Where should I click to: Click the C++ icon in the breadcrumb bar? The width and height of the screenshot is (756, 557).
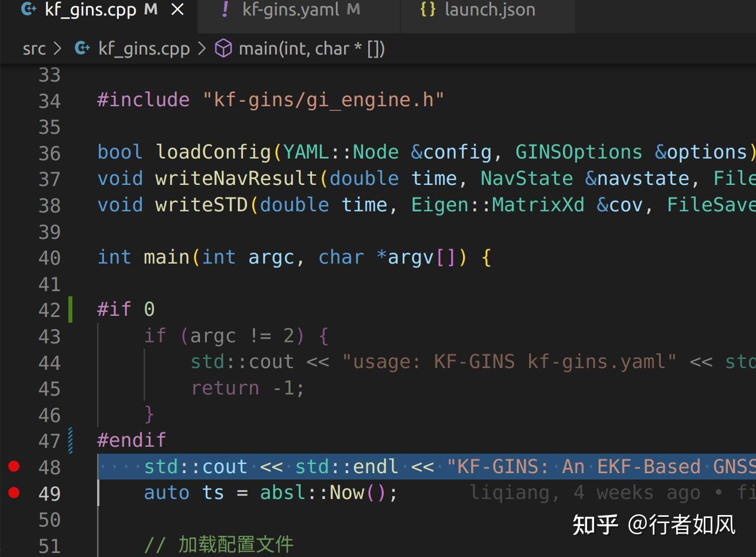[x=81, y=48]
